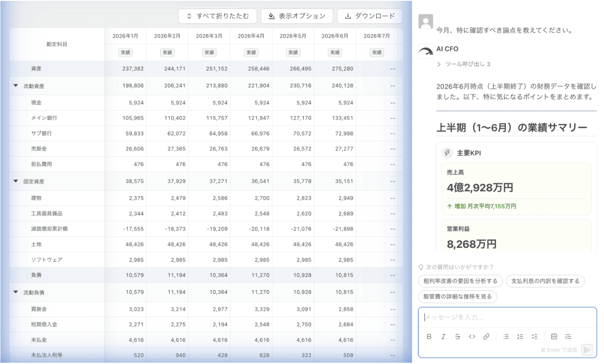This screenshot has height=364, width=604.
Task: Click the lightbulb icon for suggested questions
Action: tap(421, 267)
